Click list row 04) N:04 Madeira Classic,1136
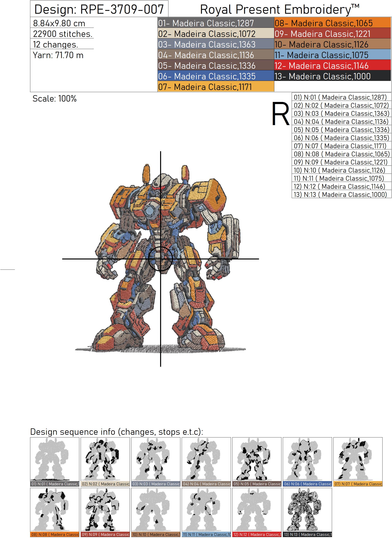Image resolution: width=392 pixels, height=539 pixels. 341,121
